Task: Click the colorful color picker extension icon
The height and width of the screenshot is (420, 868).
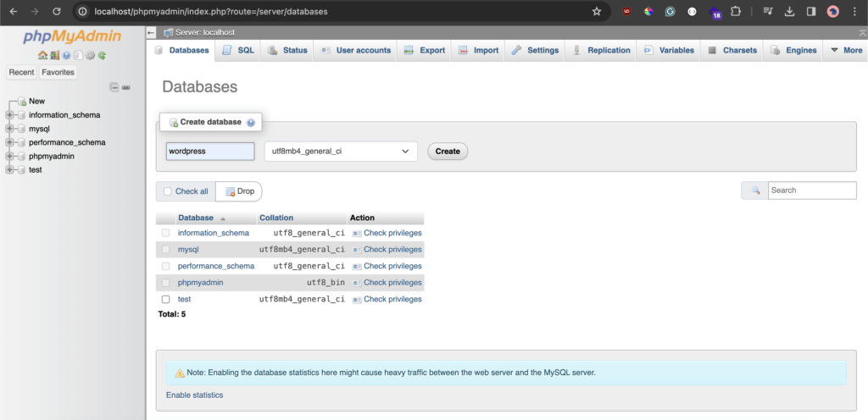Action: coord(648,11)
